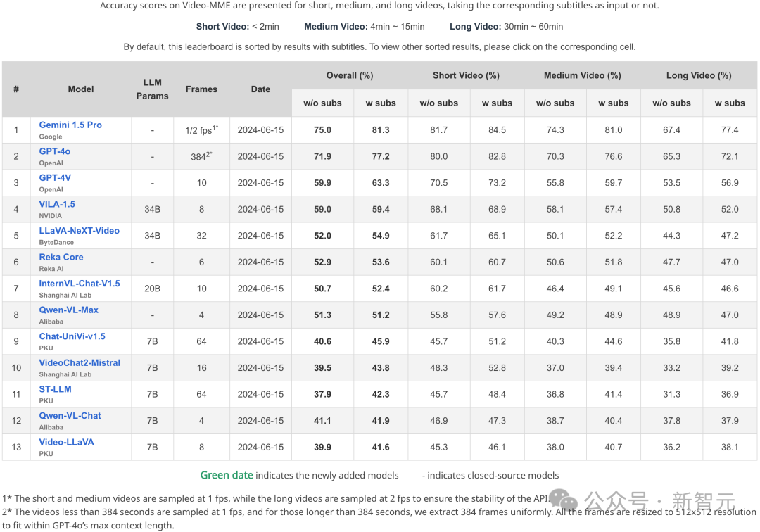Open the LLaVA-NeXT-Video model link
Screen dimensions: 760x532
pyautogui.click(x=79, y=231)
